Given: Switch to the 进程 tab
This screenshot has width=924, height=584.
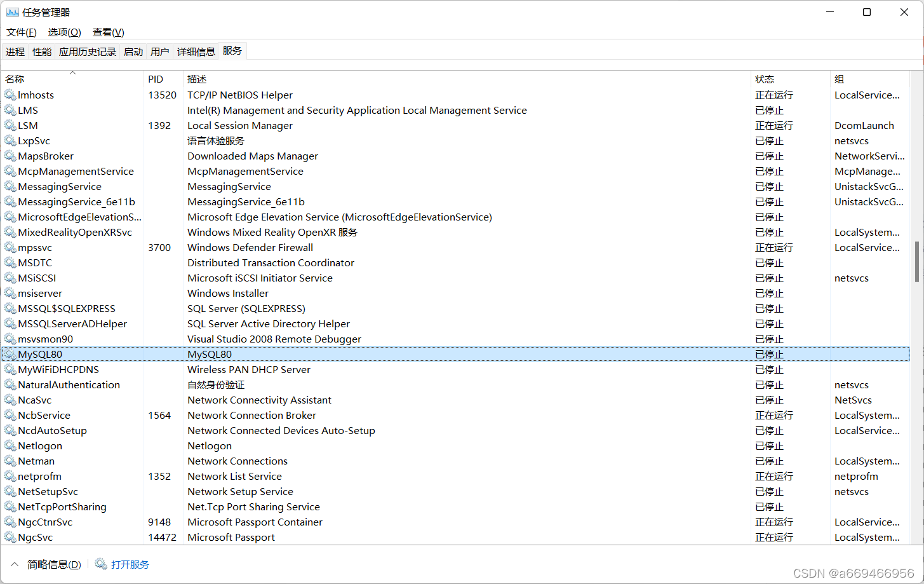Looking at the screenshot, I should coord(15,52).
